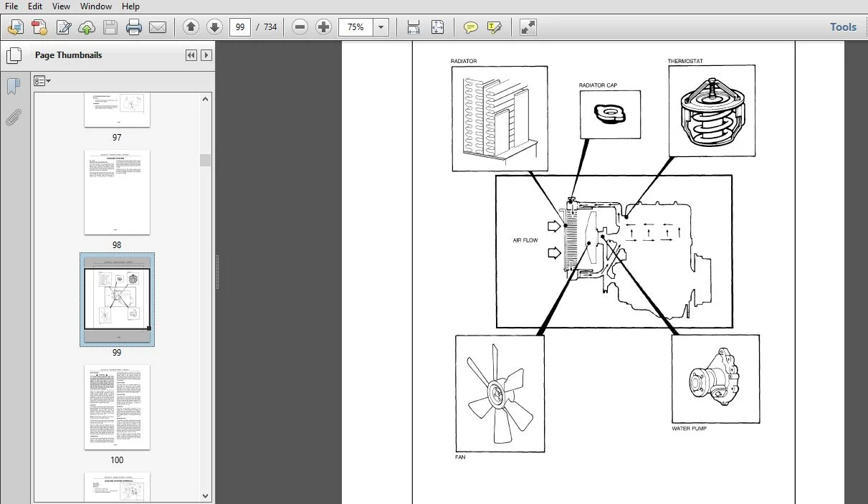Click the Open file icon
868x504 pixels.
pyautogui.click(x=15, y=27)
